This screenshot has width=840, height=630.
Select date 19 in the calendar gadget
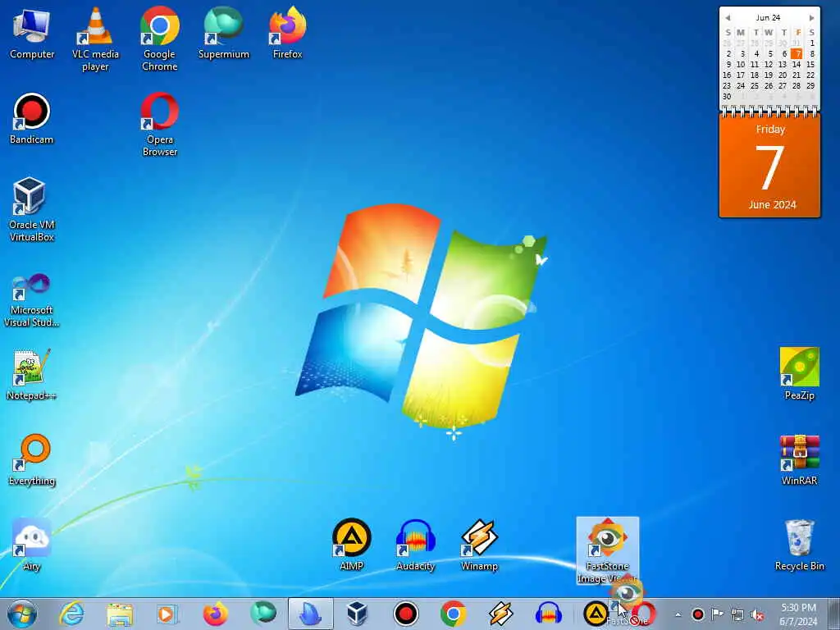coord(769,75)
